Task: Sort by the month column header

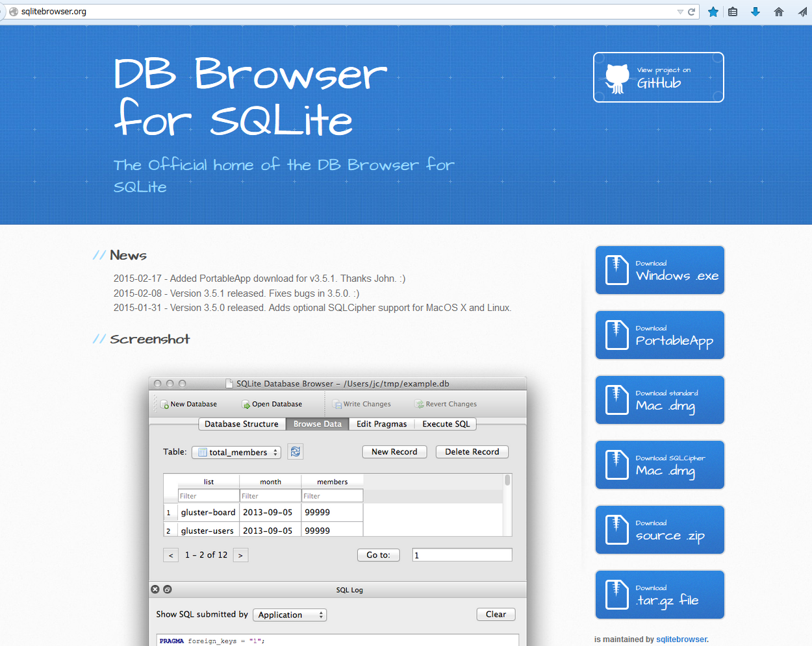Action: pyautogui.click(x=270, y=482)
